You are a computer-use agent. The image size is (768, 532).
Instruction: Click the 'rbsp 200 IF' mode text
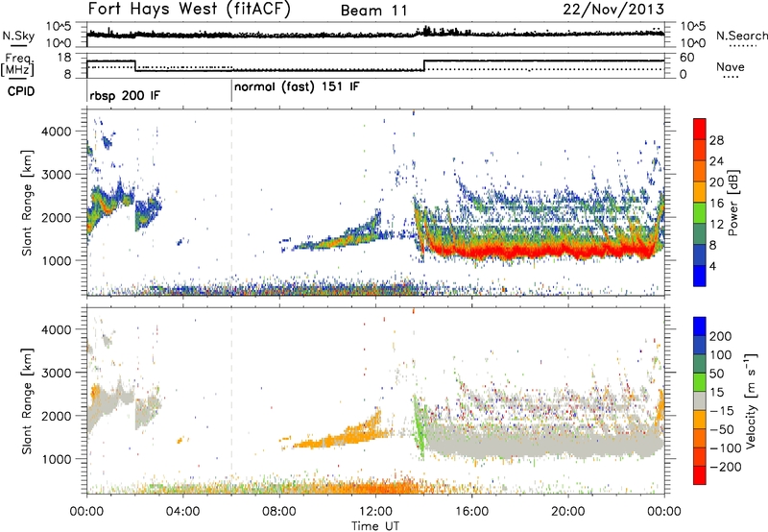pos(125,95)
